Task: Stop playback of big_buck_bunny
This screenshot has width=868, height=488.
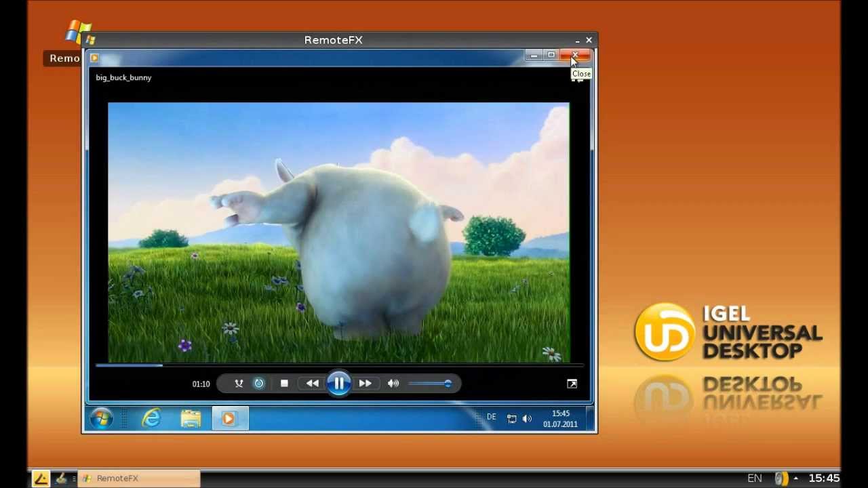Action: click(x=284, y=384)
